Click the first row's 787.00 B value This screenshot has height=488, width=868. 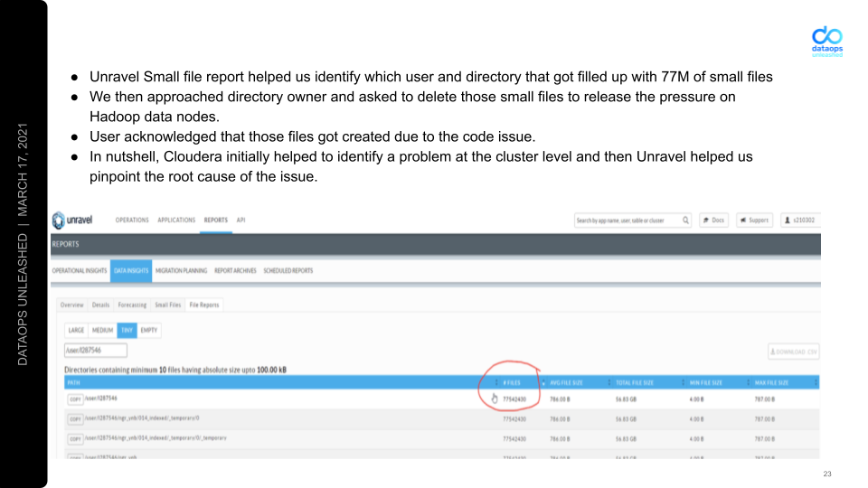point(765,399)
